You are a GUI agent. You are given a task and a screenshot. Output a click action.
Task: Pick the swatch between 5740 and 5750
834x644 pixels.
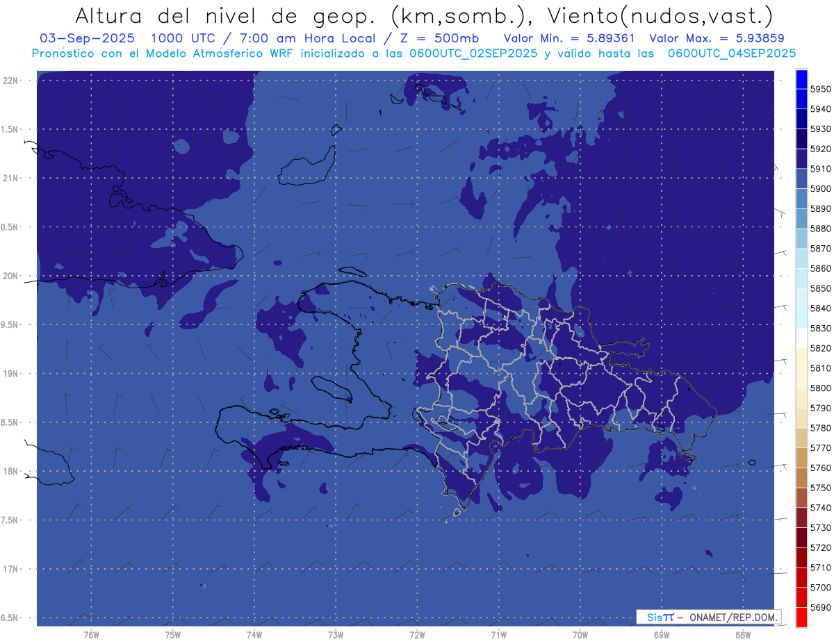pyautogui.click(x=801, y=497)
